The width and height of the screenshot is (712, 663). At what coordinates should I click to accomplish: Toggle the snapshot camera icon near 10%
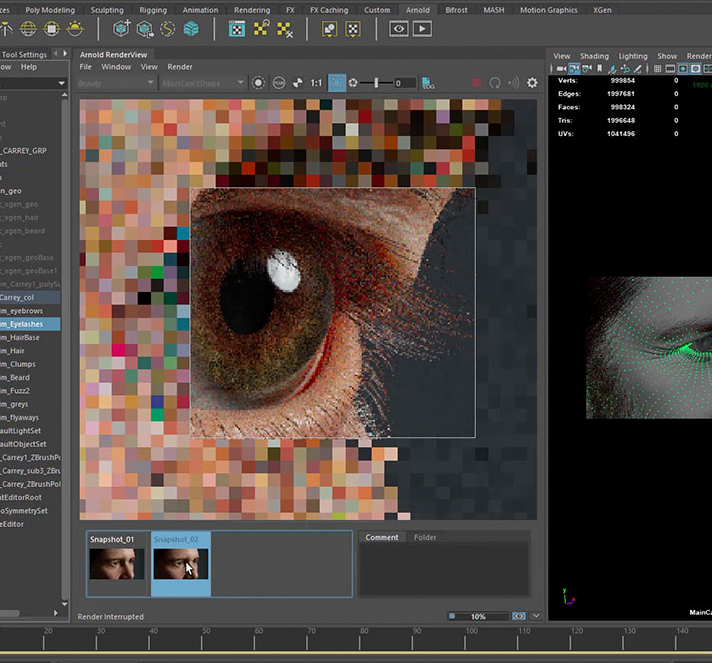coord(518,617)
